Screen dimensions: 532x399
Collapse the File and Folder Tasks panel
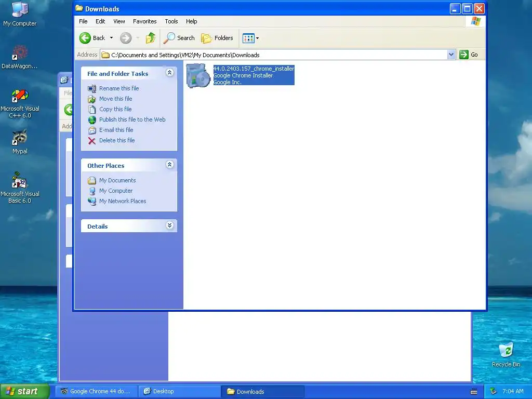click(170, 73)
